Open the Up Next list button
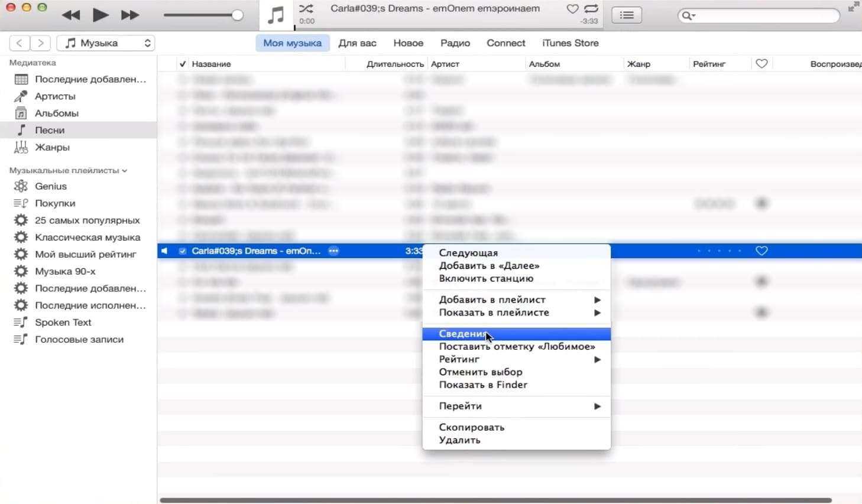Screen dimensions: 862x504 pyautogui.click(x=627, y=15)
